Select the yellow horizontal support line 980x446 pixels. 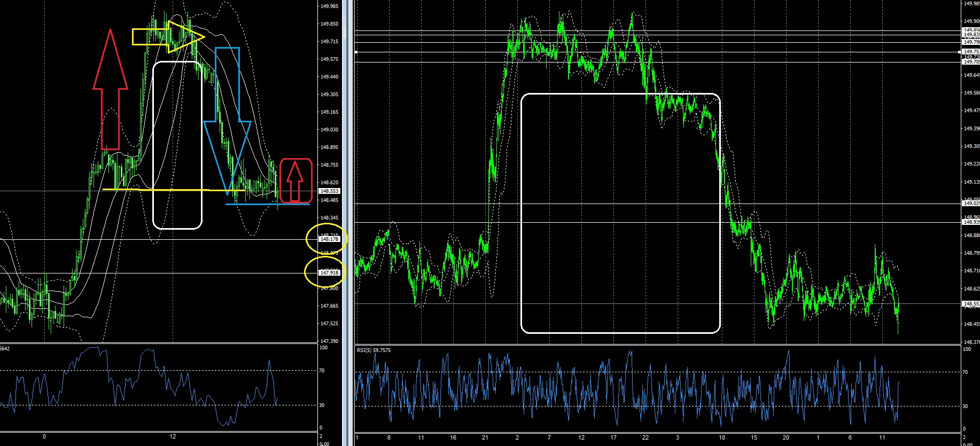coord(171,190)
